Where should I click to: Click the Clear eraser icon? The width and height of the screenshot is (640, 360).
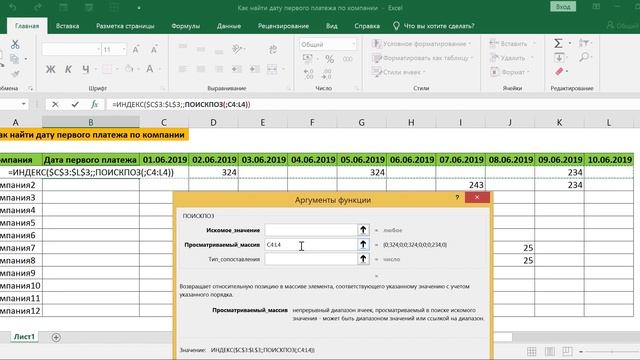[x=559, y=72]
